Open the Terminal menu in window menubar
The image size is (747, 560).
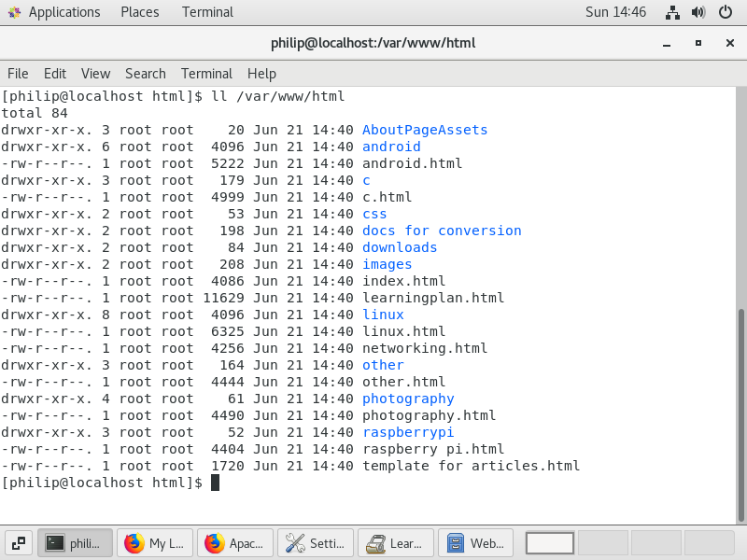point(206,74)
